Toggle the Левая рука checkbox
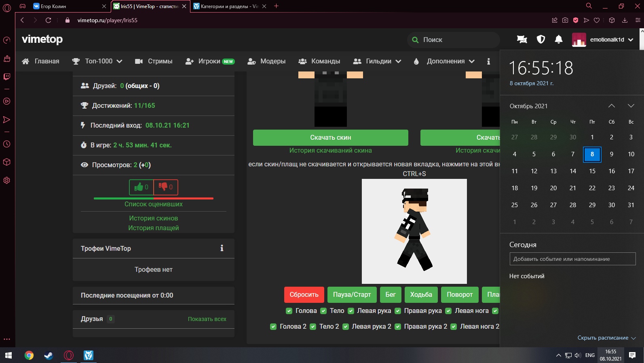Screen dimensions: 644x363 tap(351, 311)
